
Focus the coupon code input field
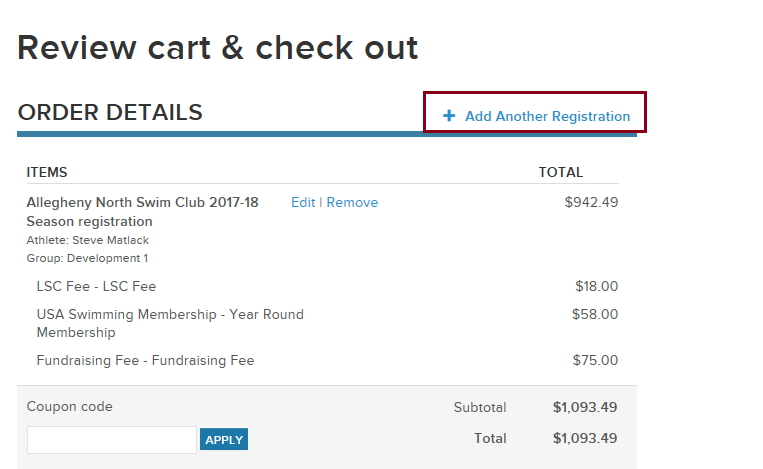click(x=111, y=439)
